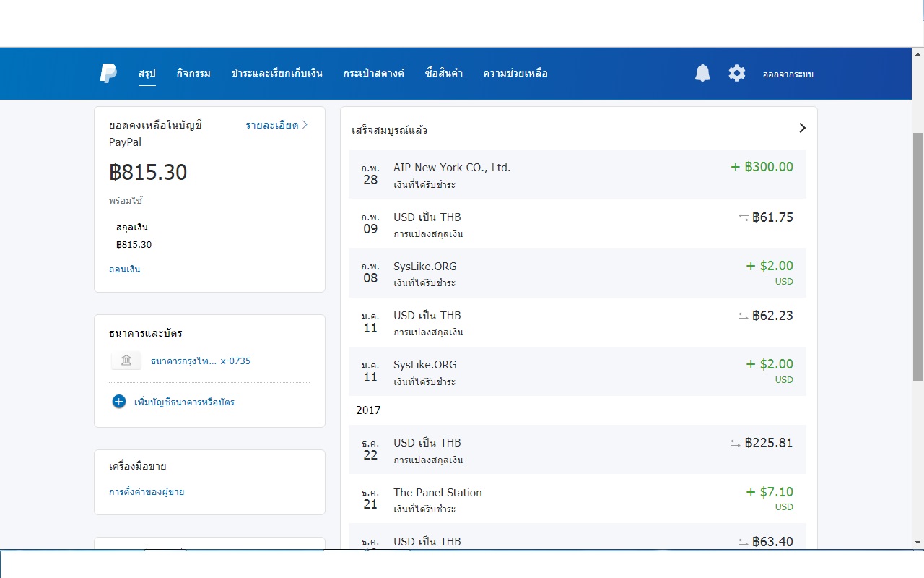Open the ความช่วยเหลือ menu

point(515,73)
